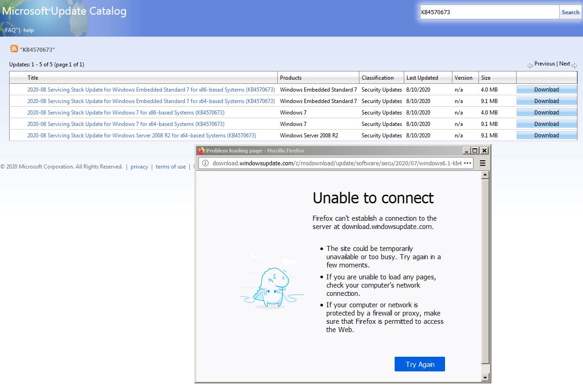583x392 pixels.
Task: Go to Next page link
Action: pyautogui.click(x=565, y=64)
